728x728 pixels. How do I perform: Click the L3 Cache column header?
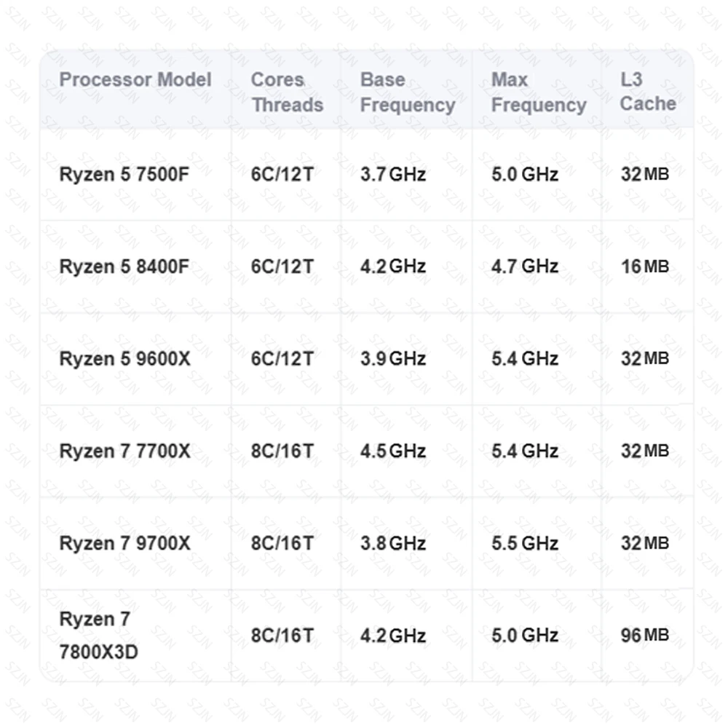647,92
